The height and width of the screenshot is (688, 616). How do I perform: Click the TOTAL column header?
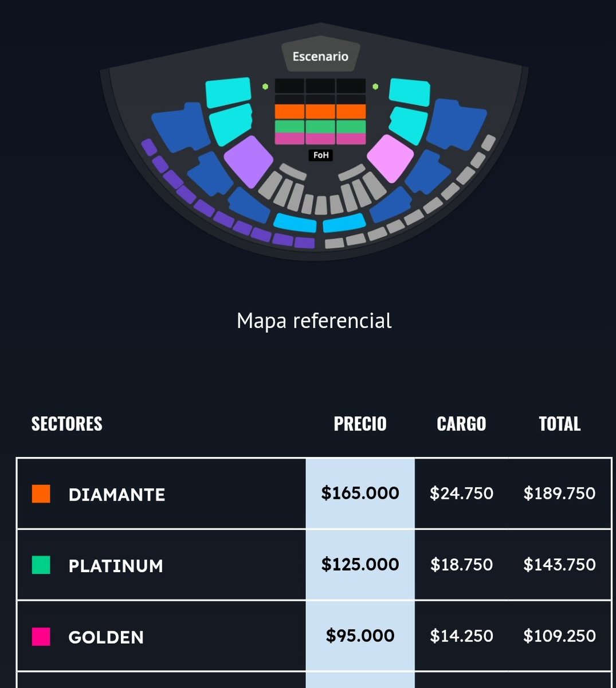[x=560, y=424]
